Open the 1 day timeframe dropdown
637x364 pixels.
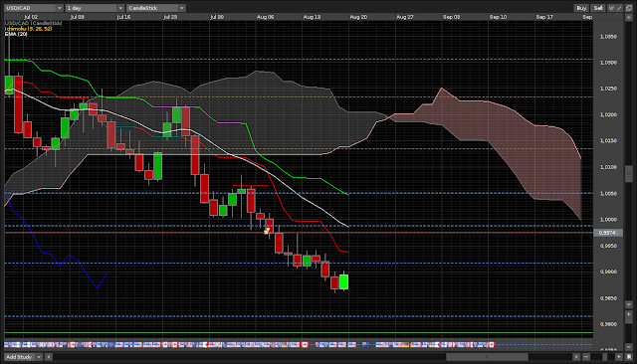click(95, 8)
